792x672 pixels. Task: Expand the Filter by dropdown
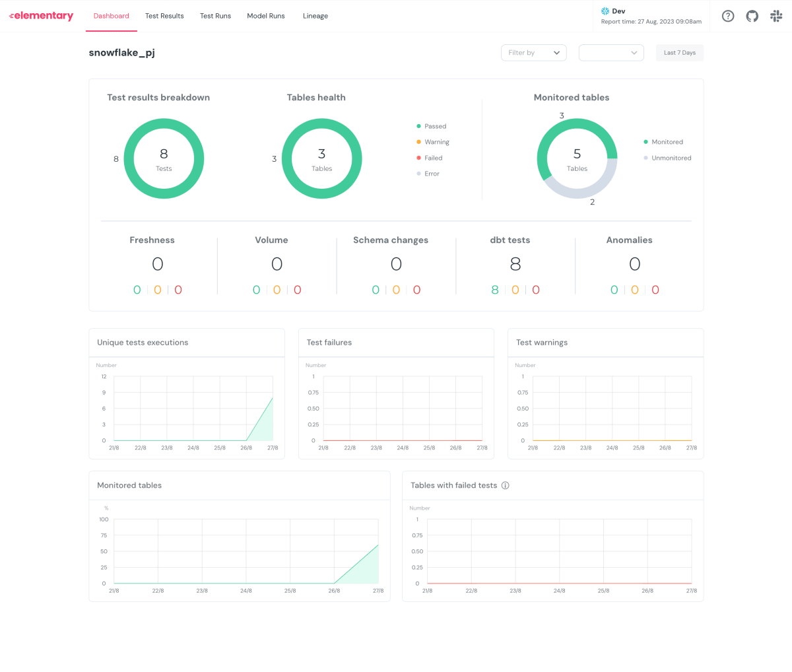534,53
